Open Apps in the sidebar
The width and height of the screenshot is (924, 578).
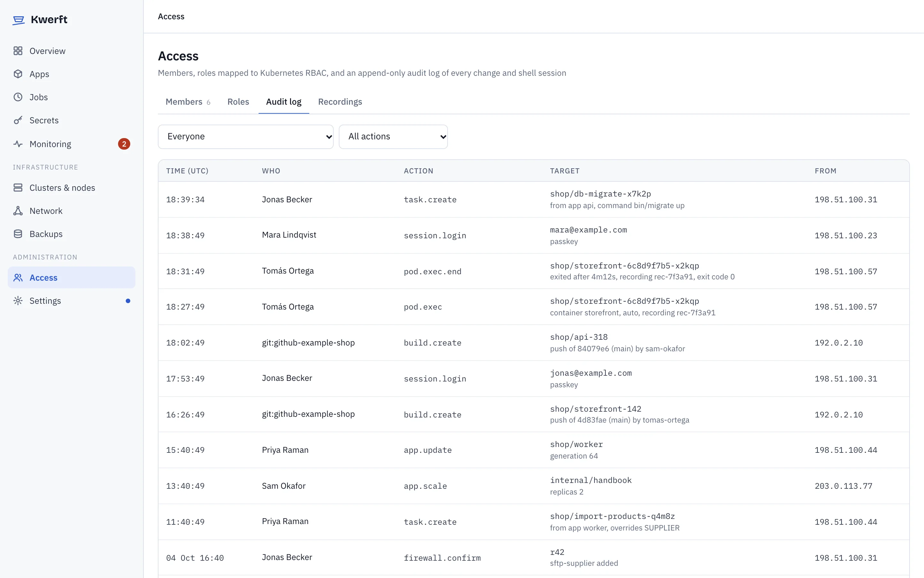(x=72, y=74)
